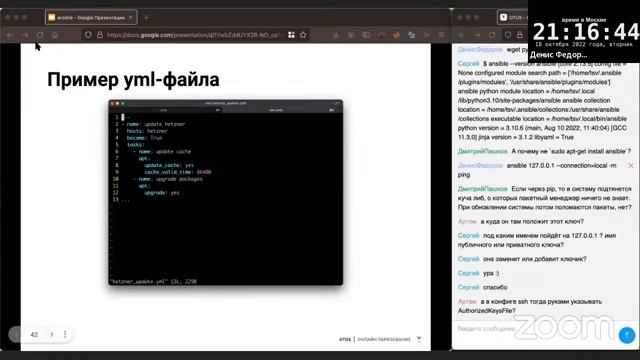Click name 'Артем' on 'а куда он там' message

click(467, 222)
